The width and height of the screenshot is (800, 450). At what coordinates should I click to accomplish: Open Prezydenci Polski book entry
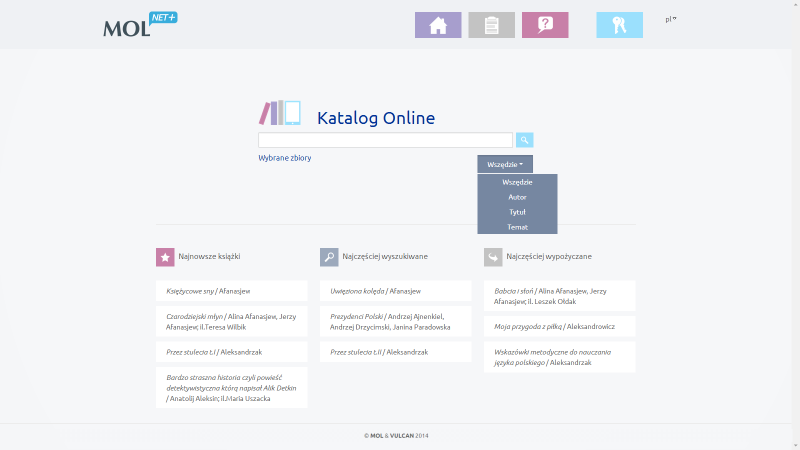click(395, 321)
